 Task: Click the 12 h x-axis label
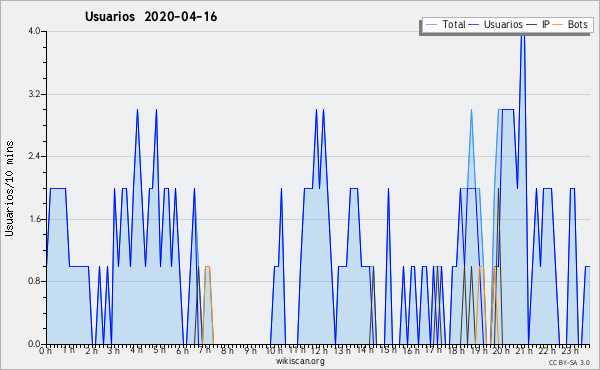(x=319, y=350)
